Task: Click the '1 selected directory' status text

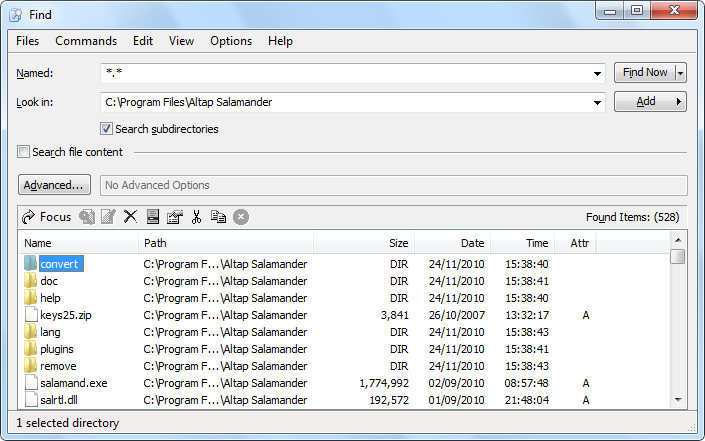Action: click(x=67, y=423)
